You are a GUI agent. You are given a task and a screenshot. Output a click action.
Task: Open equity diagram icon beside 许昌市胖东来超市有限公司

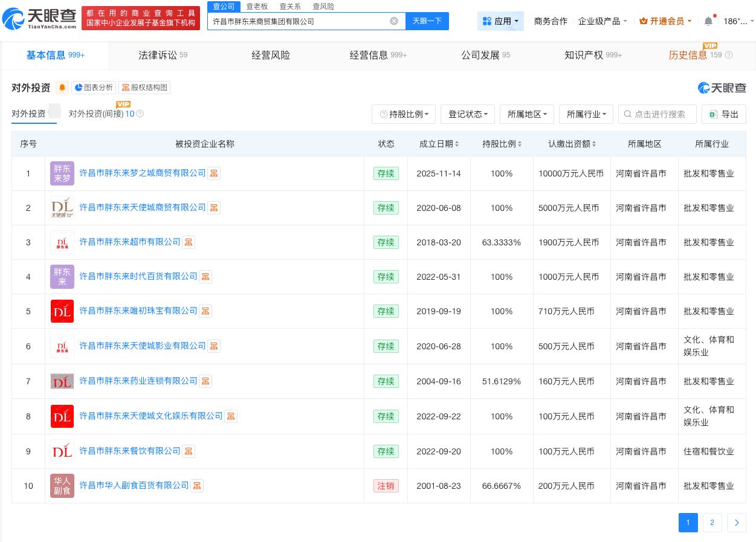[x=188, y=242]
